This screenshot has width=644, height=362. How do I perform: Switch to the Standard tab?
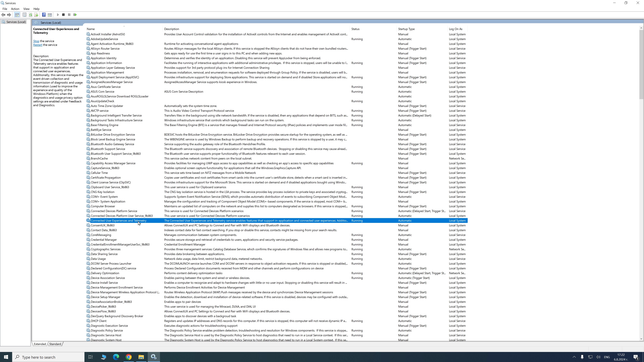pyautogui.click(x=55, y=344)
